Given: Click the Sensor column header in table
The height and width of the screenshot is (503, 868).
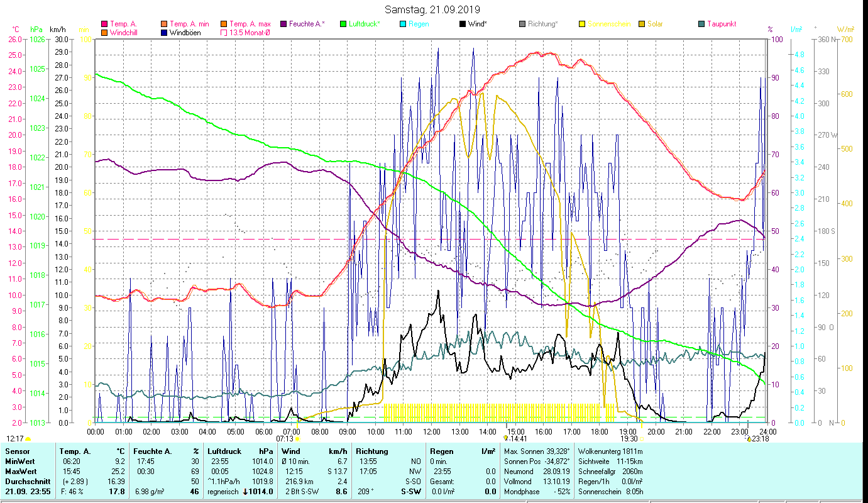Looking at the screenshot, I should [17, 451].
